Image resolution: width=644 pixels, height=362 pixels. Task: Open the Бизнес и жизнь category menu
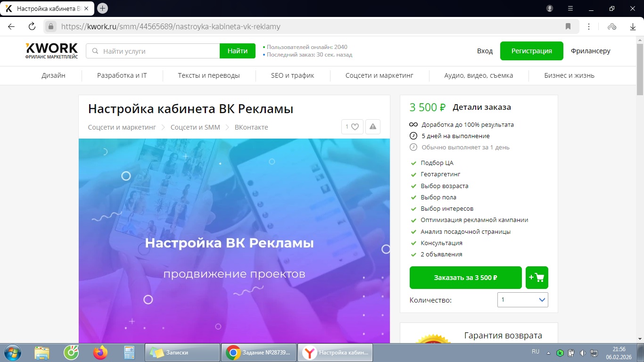[x=570, y=75]
